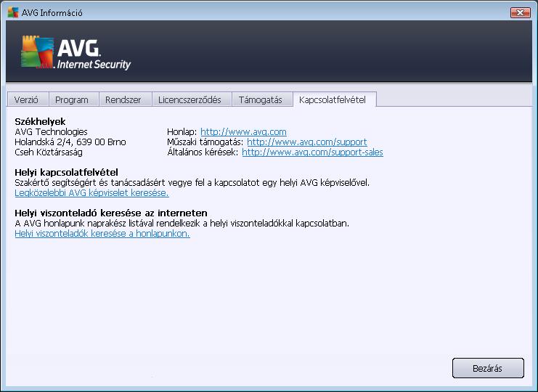Open Helyi viszonteladók keresése a honlapunkon link
The image size is (538, 392).
click(102, 234)
